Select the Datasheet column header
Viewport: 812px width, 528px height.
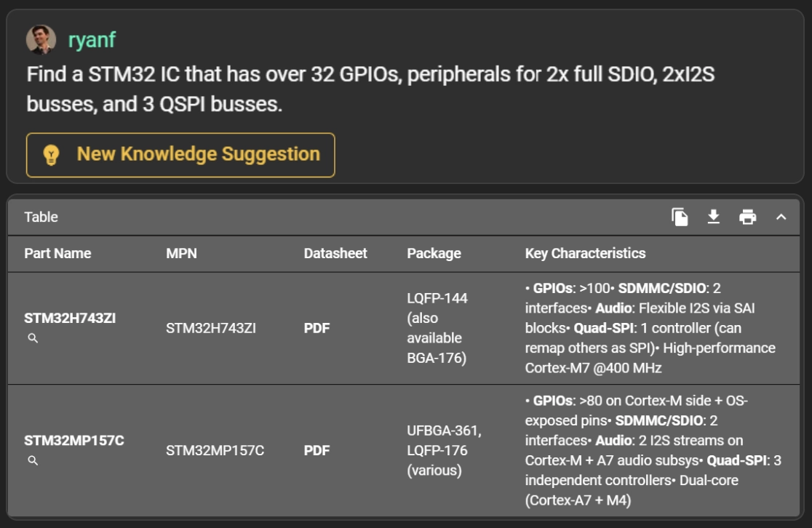335,253
